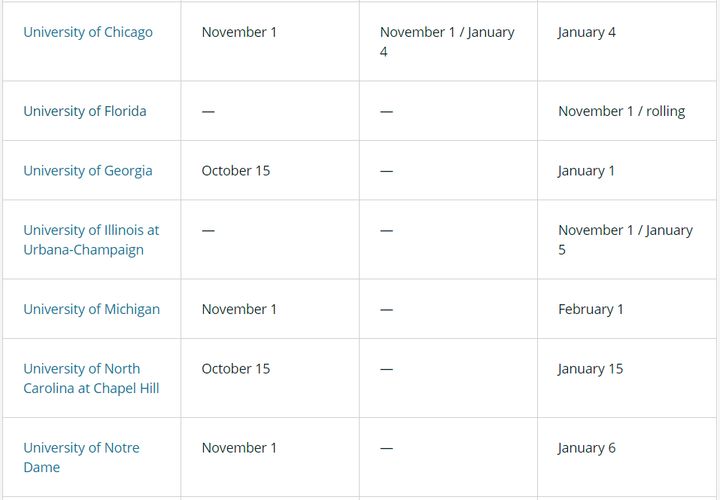Viewport: 720px width, 500px height.
Task: Click Michigan's "February 1" deadline cell
Action: tap(590, 309)
